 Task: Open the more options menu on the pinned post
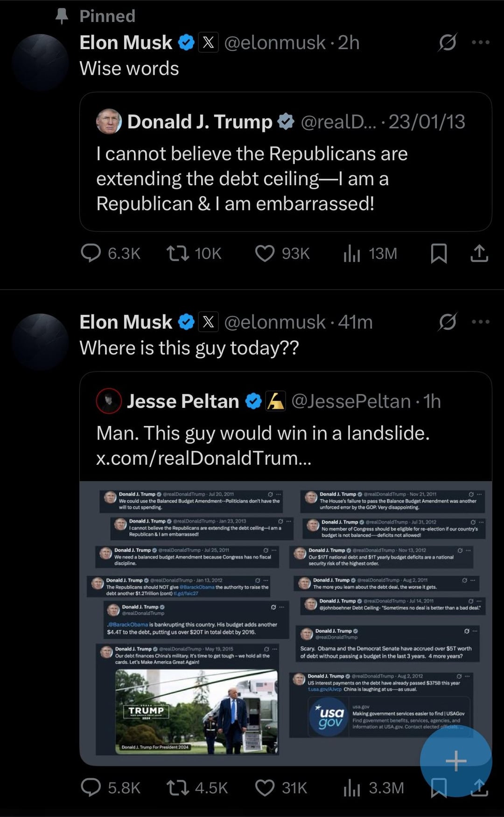tap(481, 42)
